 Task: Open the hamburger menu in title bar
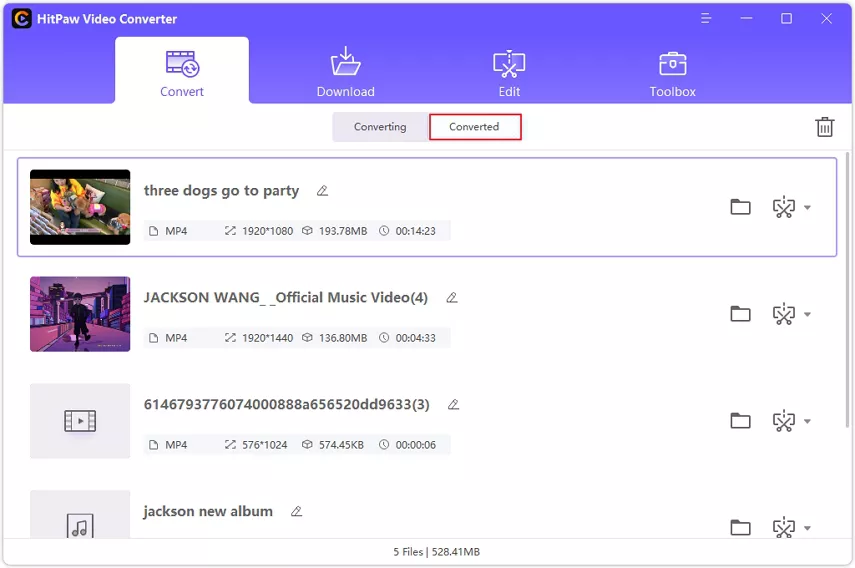point(707,18)
